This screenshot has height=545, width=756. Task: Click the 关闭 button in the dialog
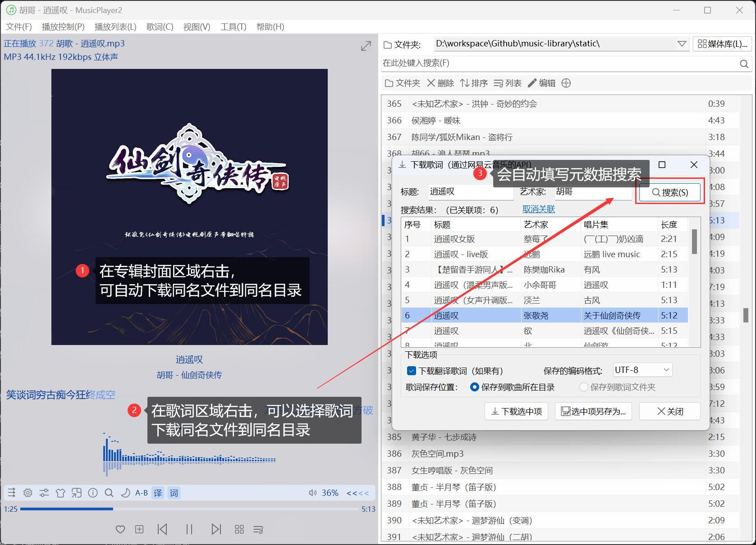click(670, 411)
